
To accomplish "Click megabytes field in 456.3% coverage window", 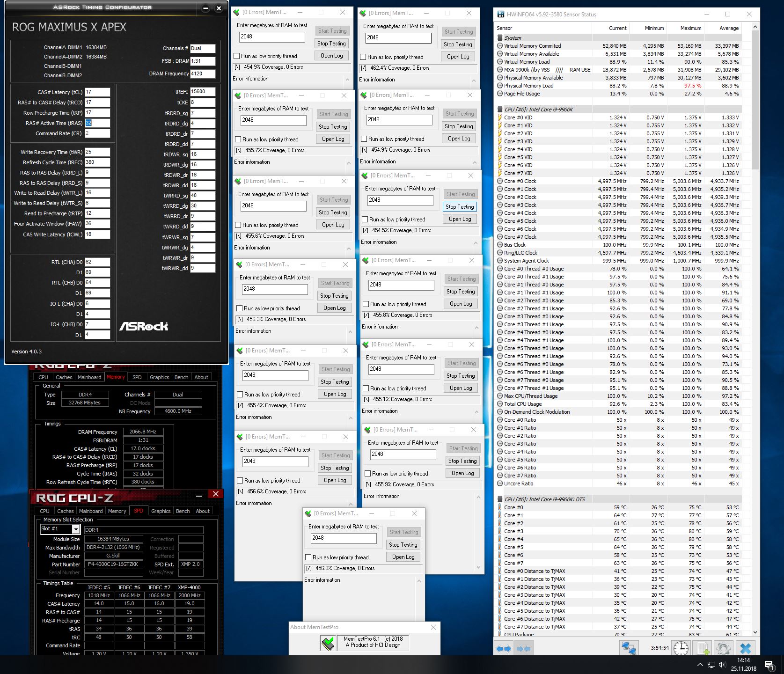I will (x=275, y=289).
